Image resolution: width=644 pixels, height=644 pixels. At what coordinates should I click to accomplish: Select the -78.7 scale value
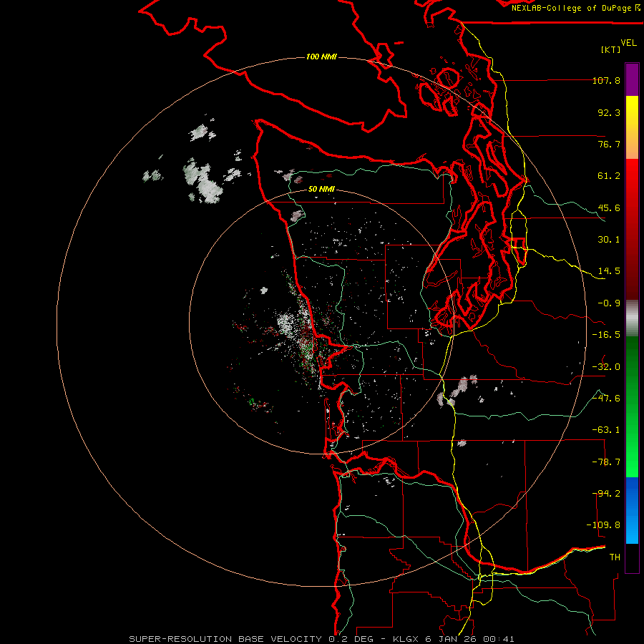606,462
